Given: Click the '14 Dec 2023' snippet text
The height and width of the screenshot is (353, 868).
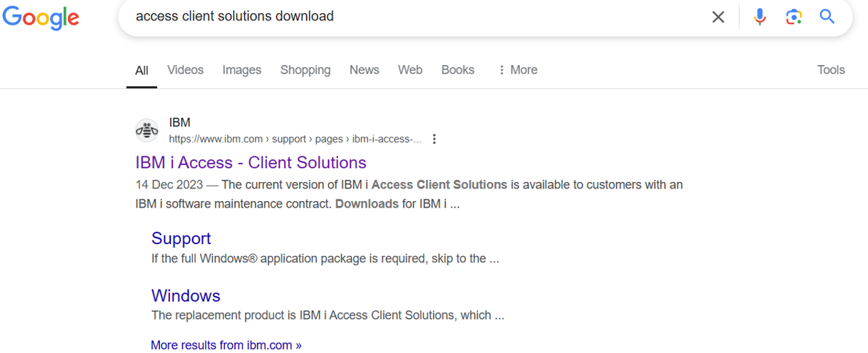Looking at the screenshot, I should coord(169,184).
